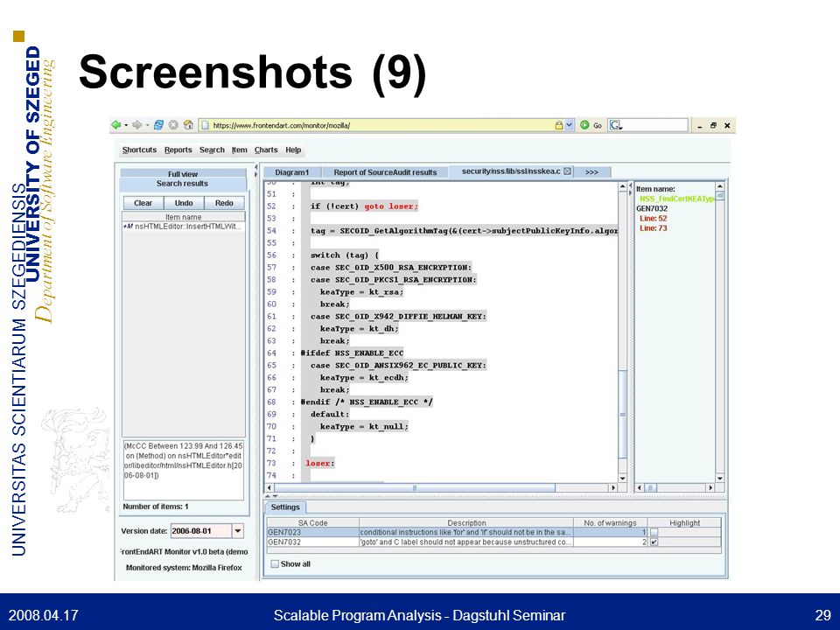Image resolution: width=840 pixels, height=630 pixels.
Task: Toggle the Settings panel using splitter arrows
Action: (x=271, y=497)
